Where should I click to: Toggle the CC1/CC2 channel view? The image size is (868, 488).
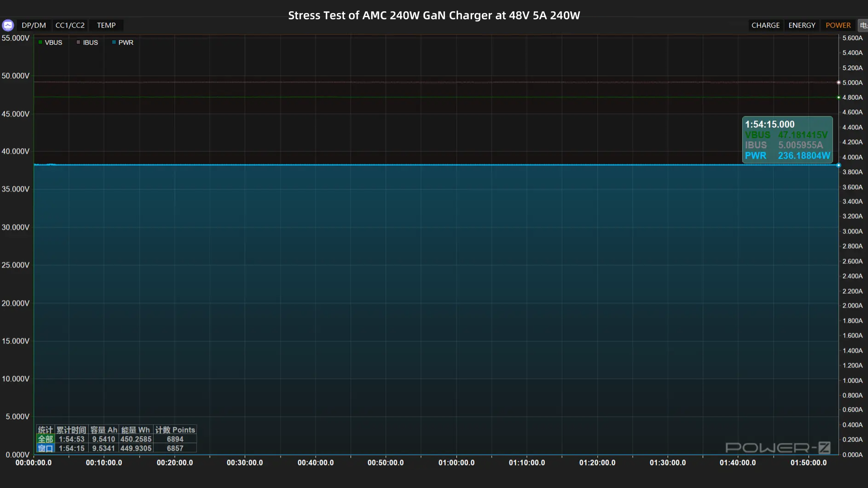[70, 25]
